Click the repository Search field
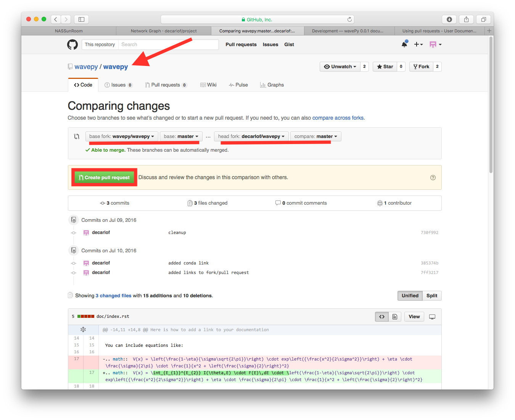This screenshot has width=515, height=420. [168, 45]
